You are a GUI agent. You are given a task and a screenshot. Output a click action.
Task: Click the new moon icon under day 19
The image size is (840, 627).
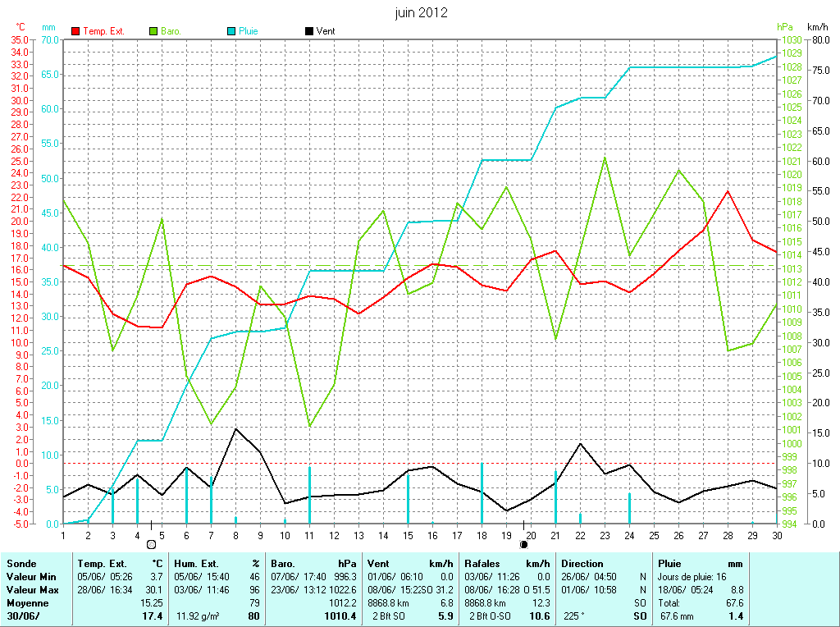pos(523,544)
